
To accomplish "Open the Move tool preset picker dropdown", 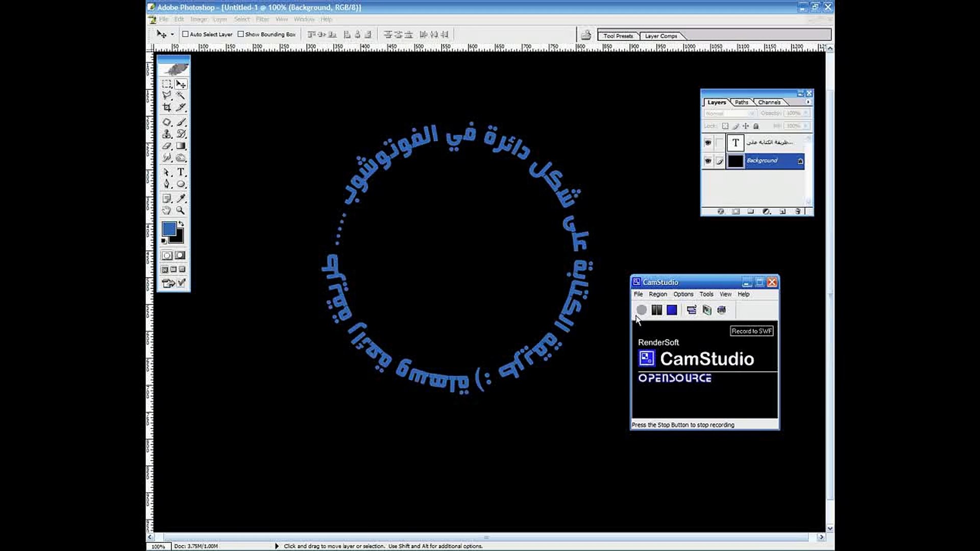I will pyautogui.click(x=172, y=34).
